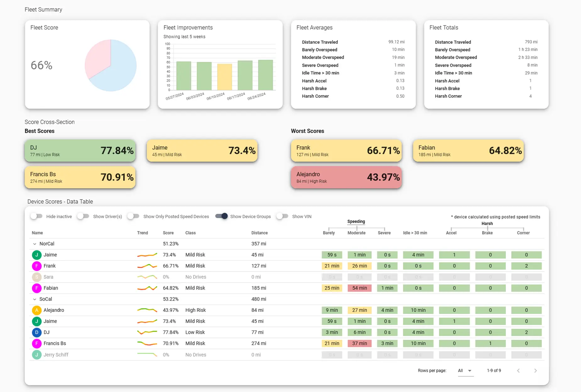The width and height of the screenshot is (581, 392).
Task: Enable the Show VIN toggle
Action: tap(282, 216)
